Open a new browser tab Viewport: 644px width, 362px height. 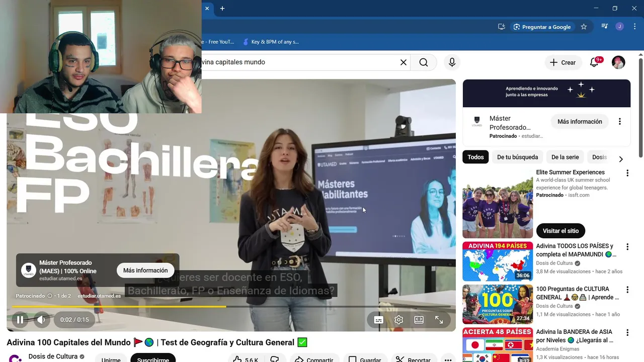pos(222,9)
